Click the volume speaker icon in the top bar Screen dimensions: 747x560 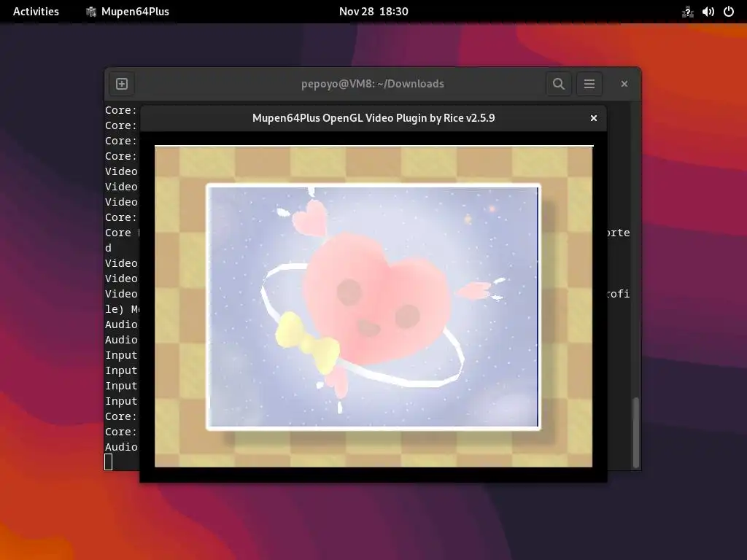click(x=708, y=12)
